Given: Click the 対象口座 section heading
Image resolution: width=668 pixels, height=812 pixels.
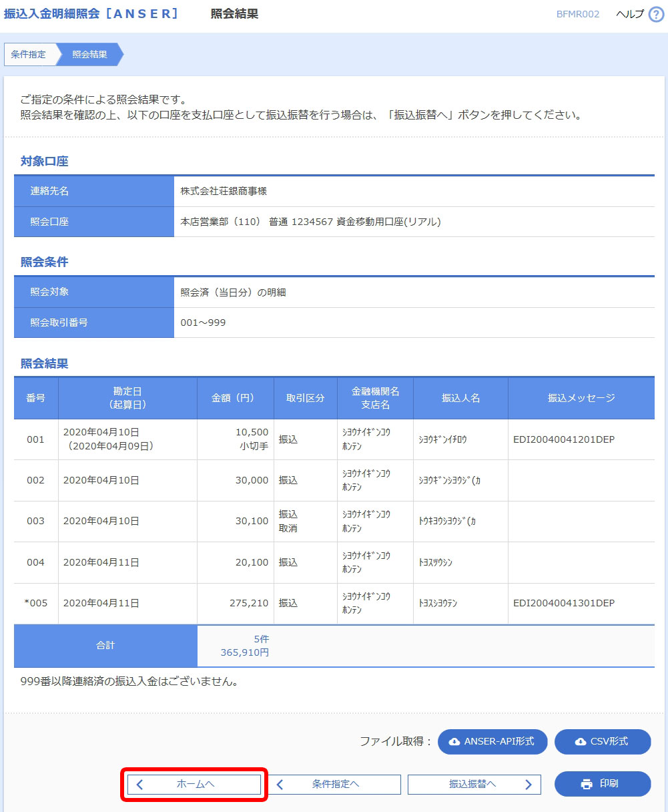Looking at the screenshot, I should coord(45,161).
